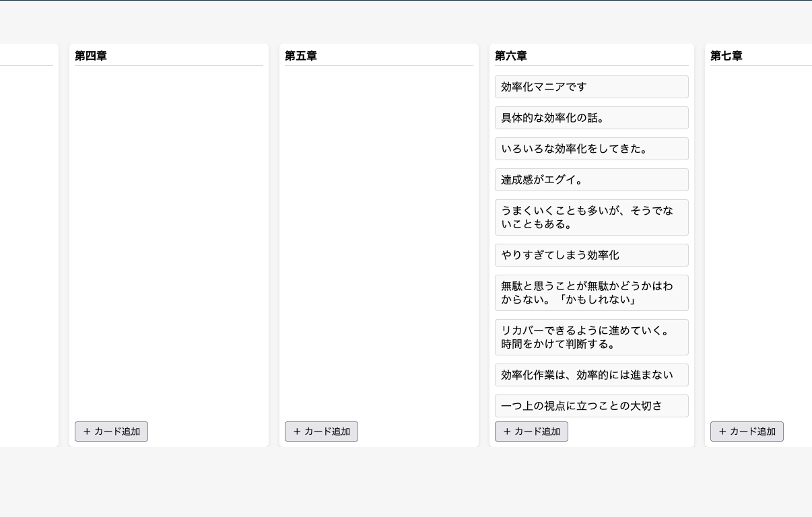
Task: Click the card 効率化作業は、効率的には進まない
Action: coord(592,375)
